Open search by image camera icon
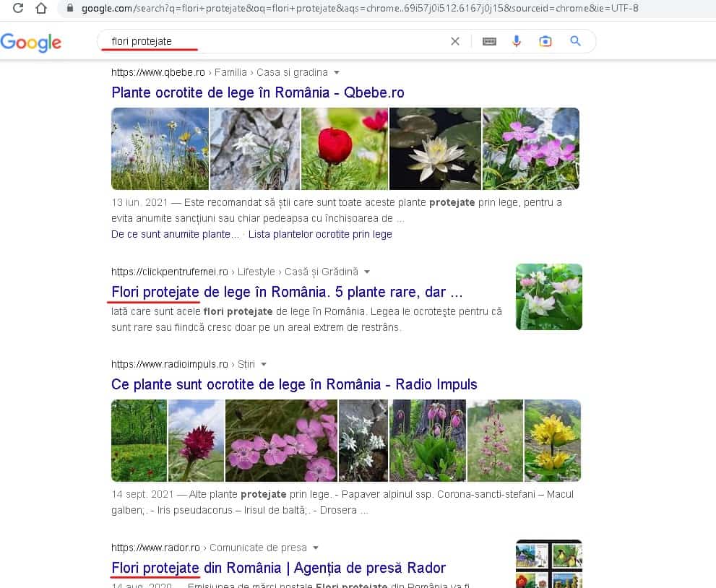The width and height of the screenshot is (716, 588). point(545,41)
